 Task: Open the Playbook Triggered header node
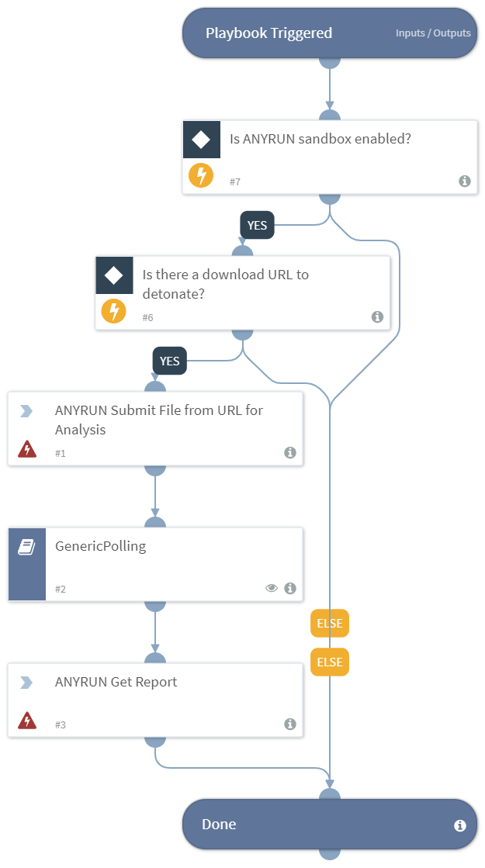(269, 33)
